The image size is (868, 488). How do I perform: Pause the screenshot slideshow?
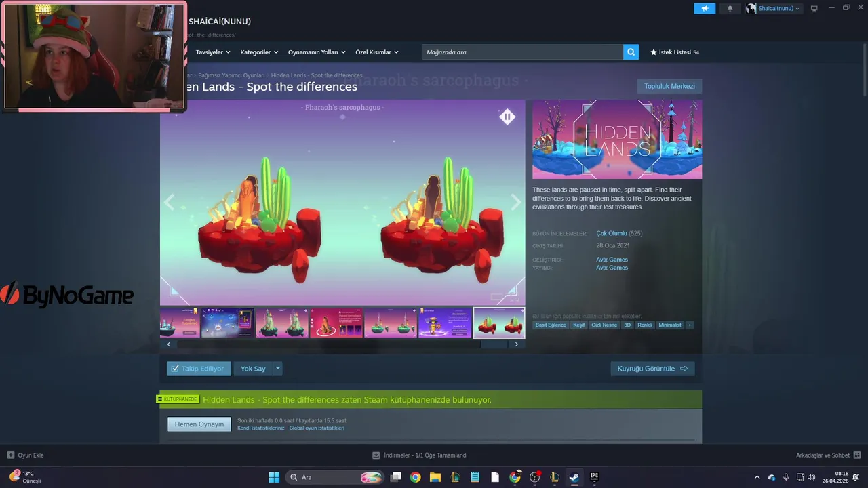click(x=507, y=117)
